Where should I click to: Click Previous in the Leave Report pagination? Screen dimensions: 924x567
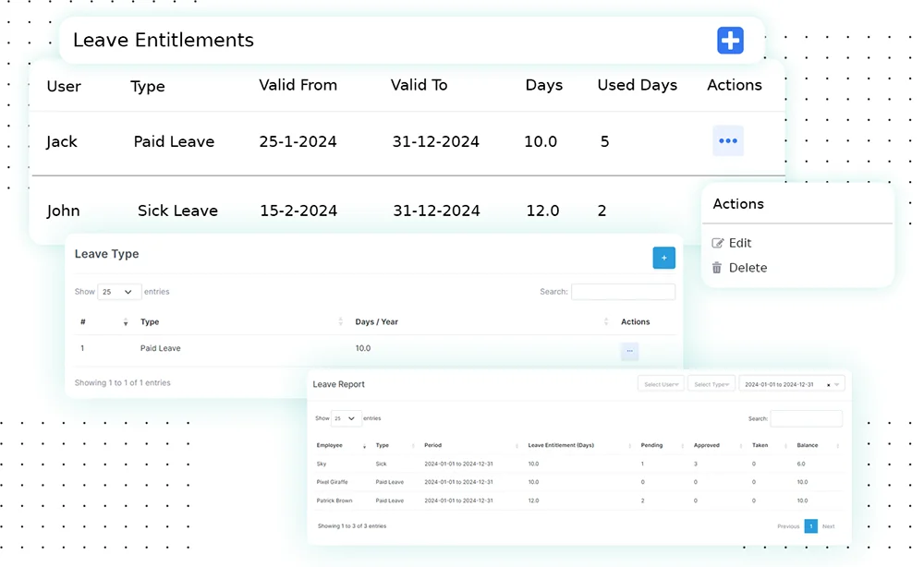(788, 526)
